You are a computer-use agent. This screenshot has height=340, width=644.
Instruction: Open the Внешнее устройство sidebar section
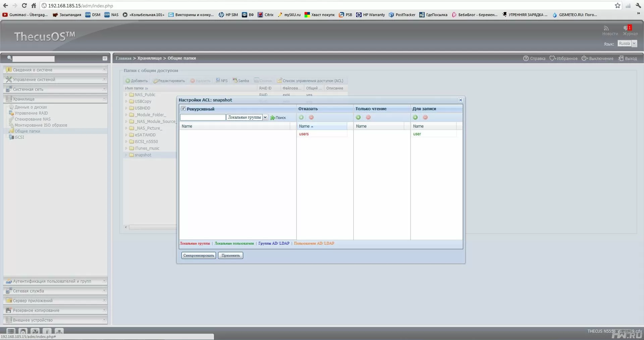point(55,320)
